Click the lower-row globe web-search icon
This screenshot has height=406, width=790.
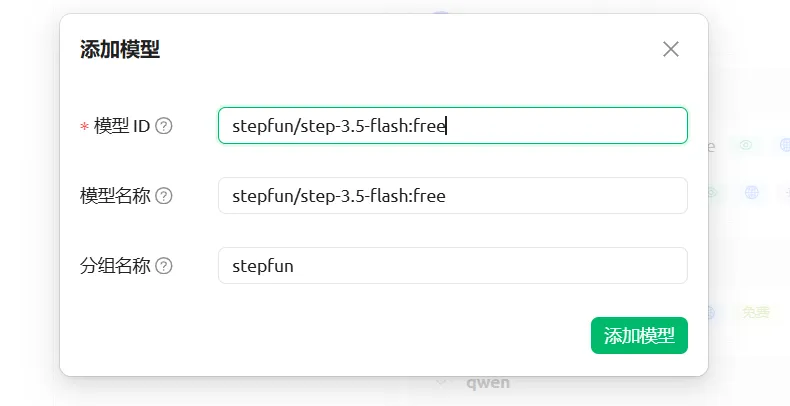(x=751, y=192)
